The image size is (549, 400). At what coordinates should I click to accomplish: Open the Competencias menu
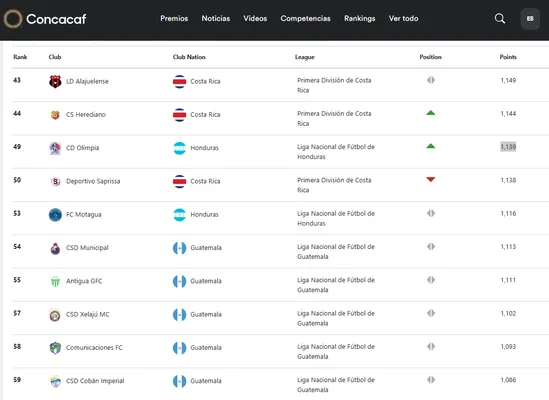(305, 19)
